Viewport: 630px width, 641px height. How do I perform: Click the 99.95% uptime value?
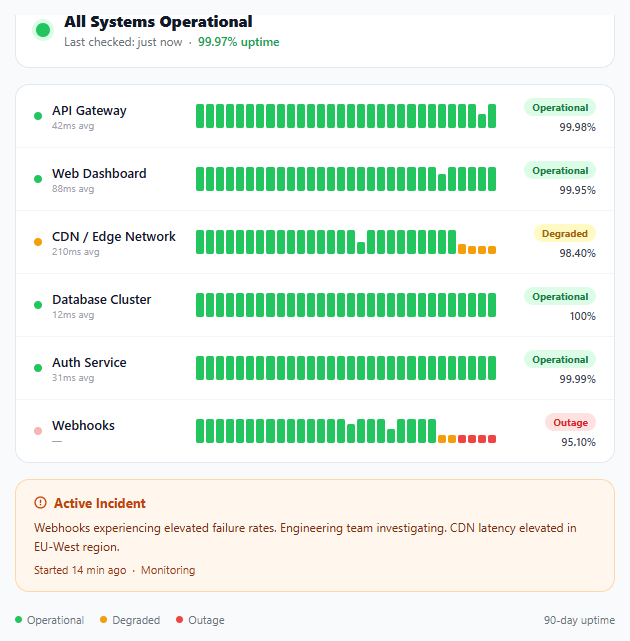click(x=577, y=190)
